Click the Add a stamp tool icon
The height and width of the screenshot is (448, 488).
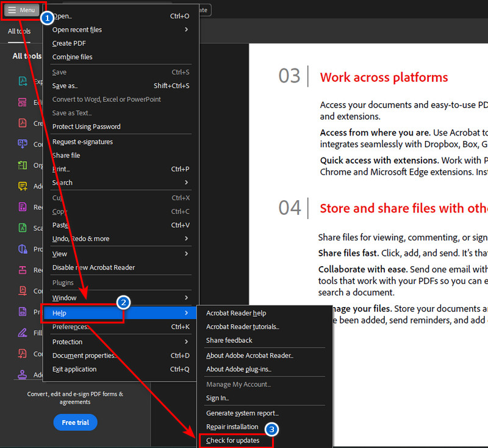[23, 374]
